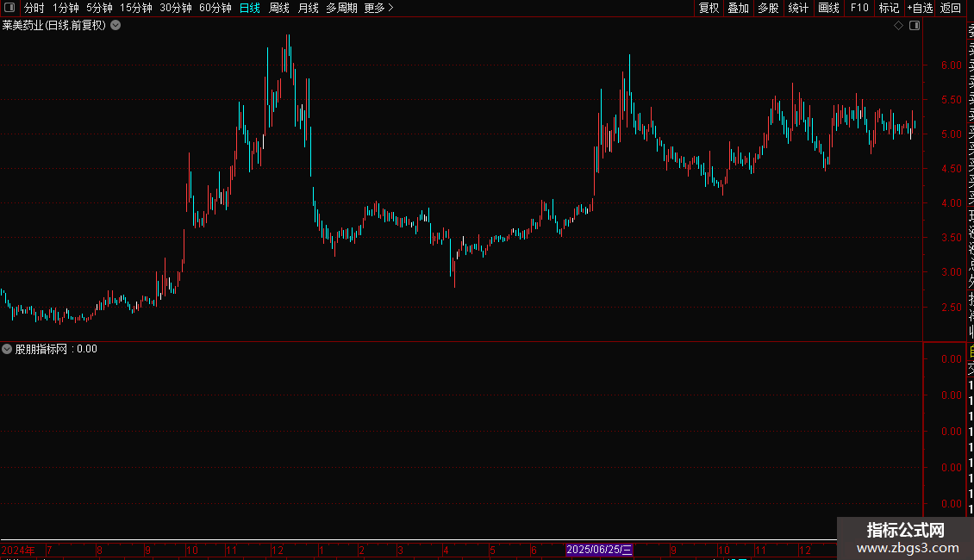Select the 1分钟 period
The image size is (974, 560).
coord(66,8)
